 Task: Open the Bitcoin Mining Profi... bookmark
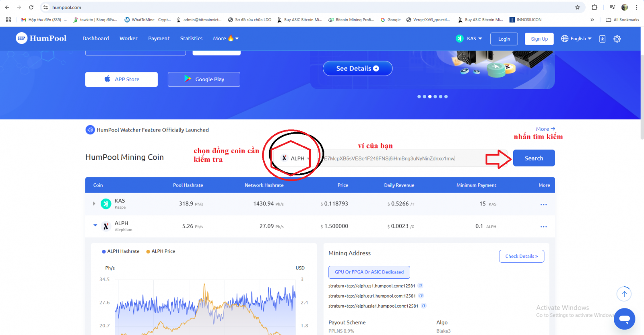tap(351, 20)
